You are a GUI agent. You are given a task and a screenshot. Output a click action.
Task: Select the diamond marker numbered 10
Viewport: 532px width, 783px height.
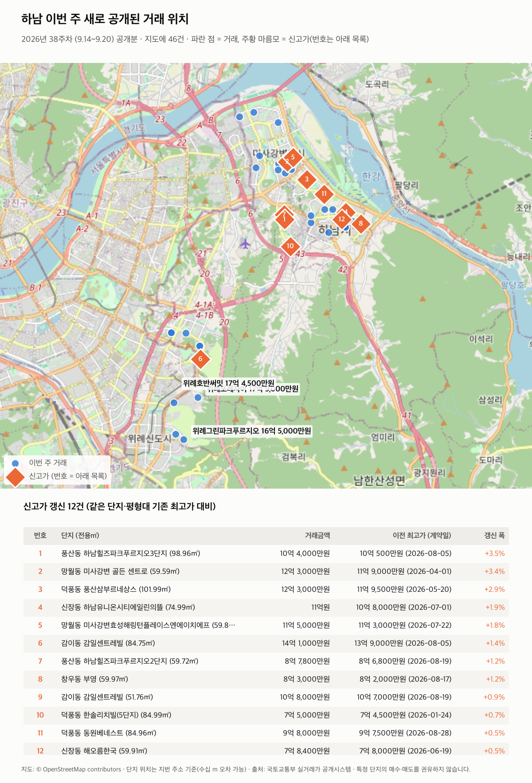290,246
